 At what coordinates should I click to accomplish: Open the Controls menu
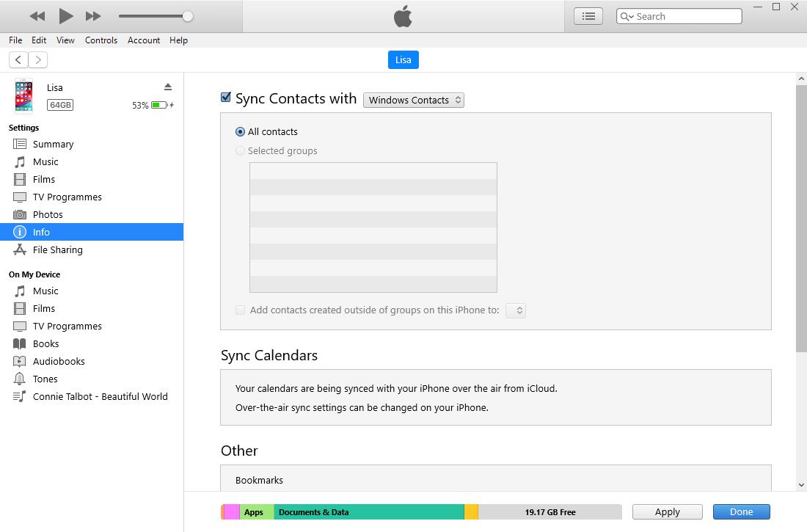pos(101,40)
